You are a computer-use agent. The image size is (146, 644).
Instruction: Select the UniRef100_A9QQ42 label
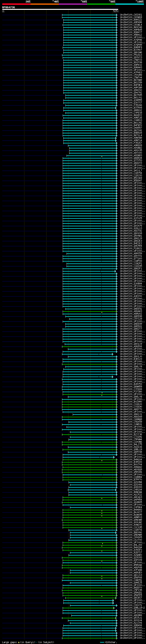[131, 467]
